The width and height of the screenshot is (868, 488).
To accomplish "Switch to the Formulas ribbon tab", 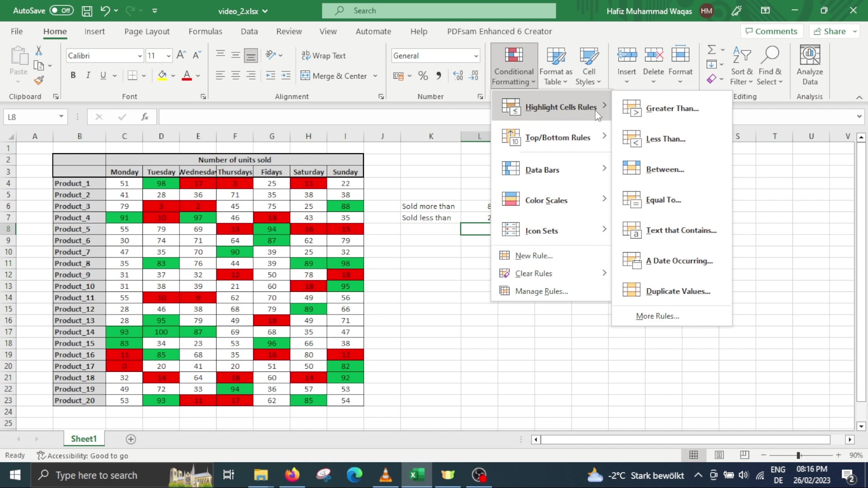I will [206, 31].
